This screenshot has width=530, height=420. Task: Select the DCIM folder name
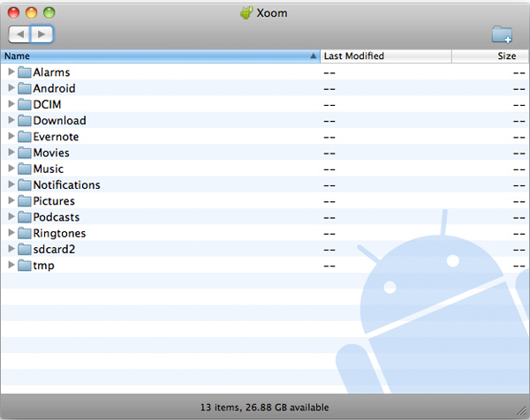tap(47, 105)
